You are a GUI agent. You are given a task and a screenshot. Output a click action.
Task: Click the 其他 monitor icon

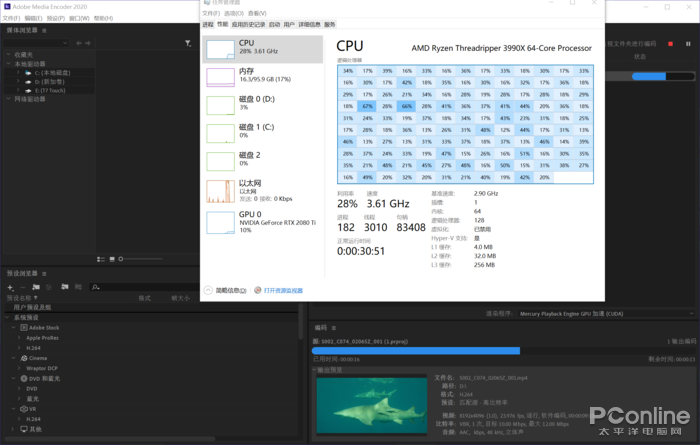(24, 429)
